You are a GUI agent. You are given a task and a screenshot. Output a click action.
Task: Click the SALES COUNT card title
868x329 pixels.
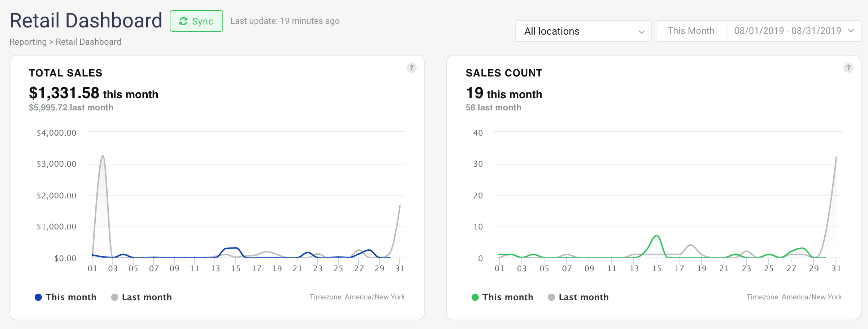click(504, 73)
